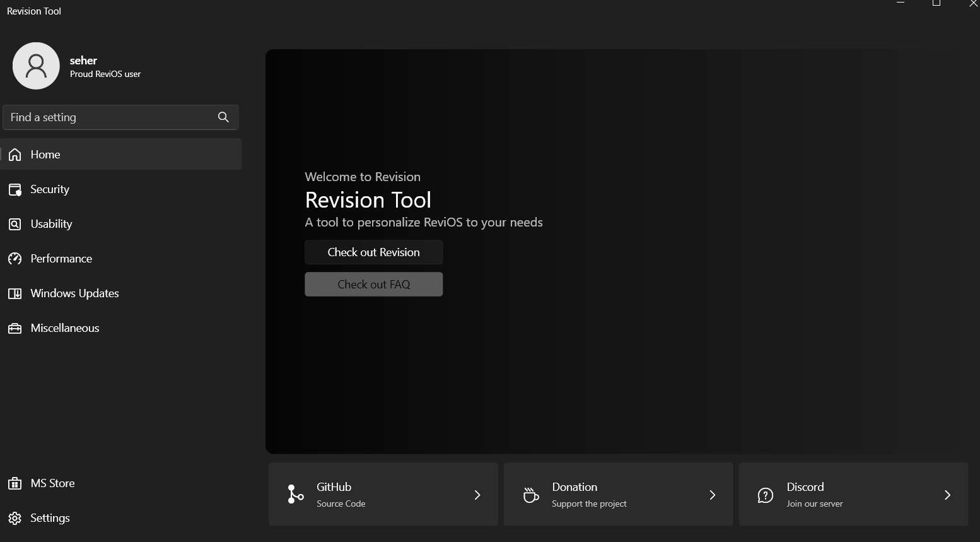The height and width of the screenshot is (542, 980).
Task: Open Donation Support the project text
Action: point(589,504)
